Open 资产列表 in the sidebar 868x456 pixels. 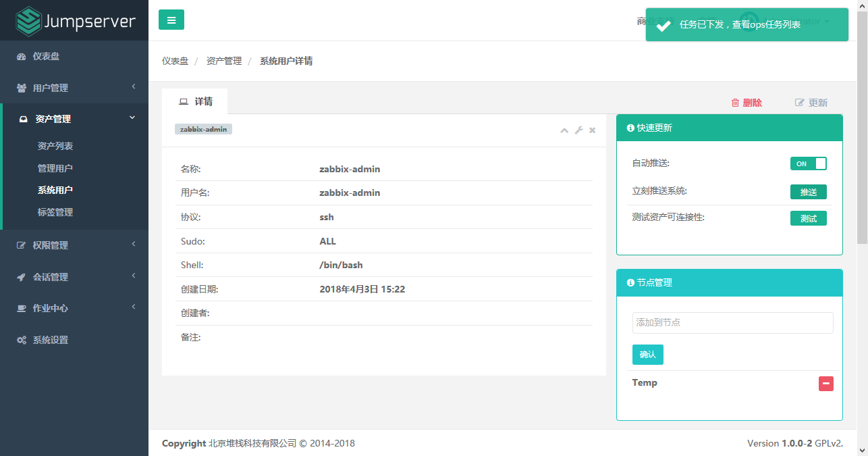55,146
